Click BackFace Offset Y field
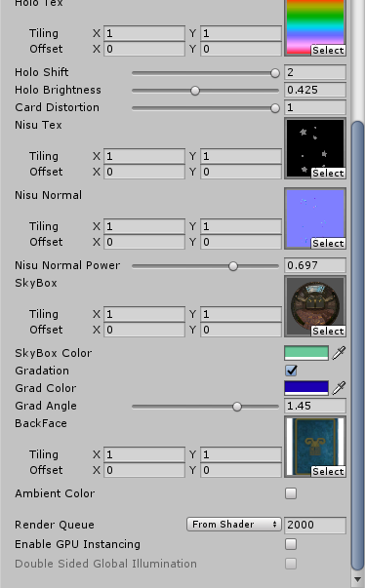365x588 pixels. (x=241, y=470)
